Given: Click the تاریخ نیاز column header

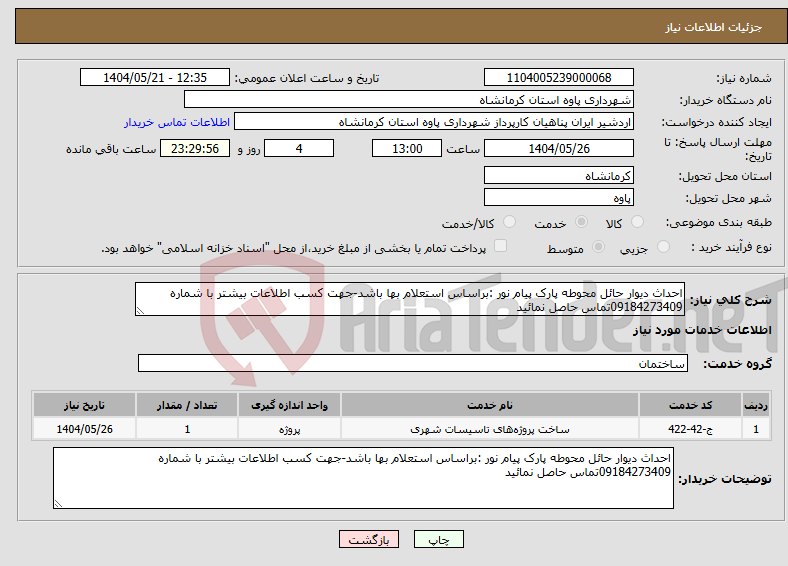Looking at the screenshot, I should 84,405.
